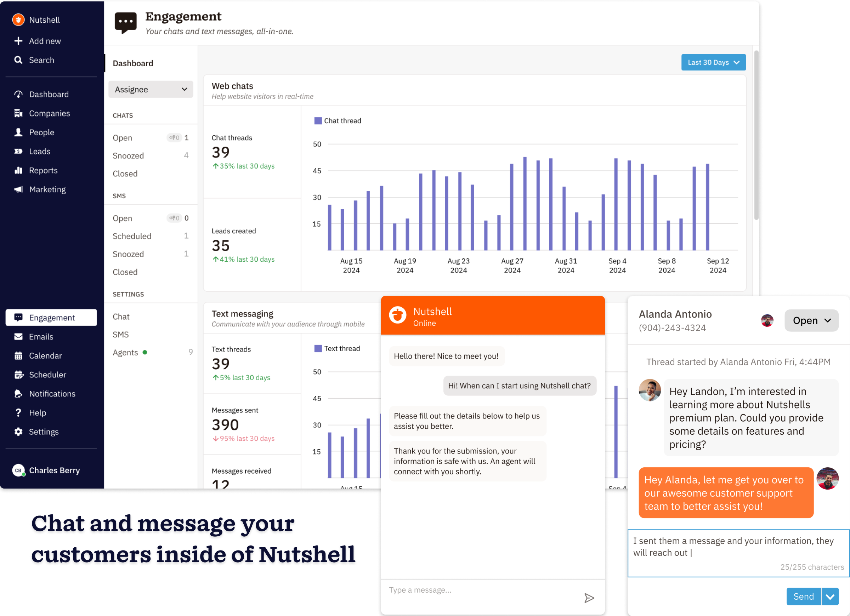This screenshot has height=616, width=850.
Task: Select the Snoozed chats item
Action: pos(128,155)
